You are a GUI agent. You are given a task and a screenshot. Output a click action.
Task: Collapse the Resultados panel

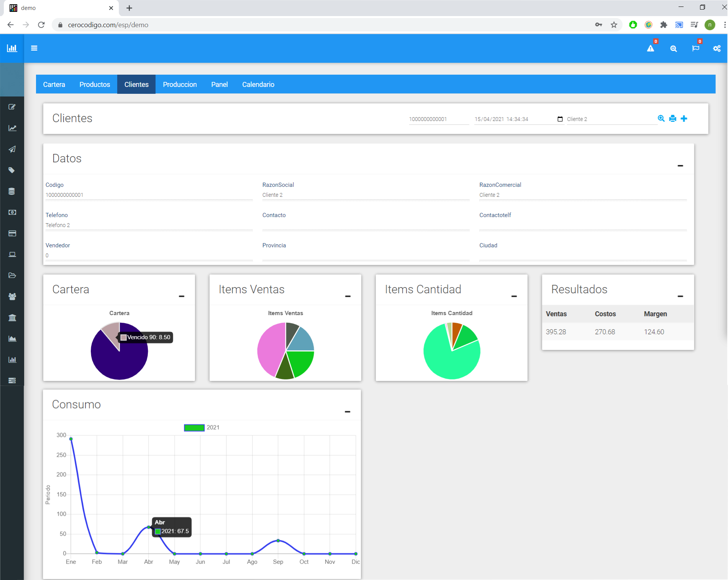[680, 296]
